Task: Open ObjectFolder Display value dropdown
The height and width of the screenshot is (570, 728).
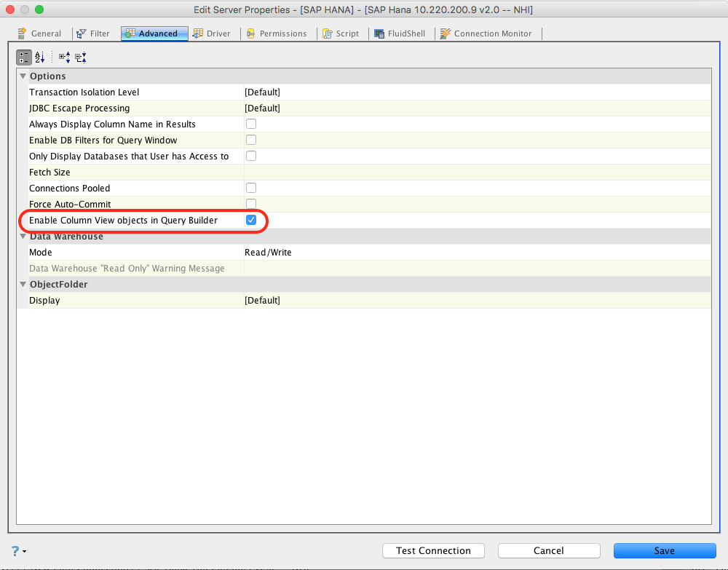Action: point(478,301)
